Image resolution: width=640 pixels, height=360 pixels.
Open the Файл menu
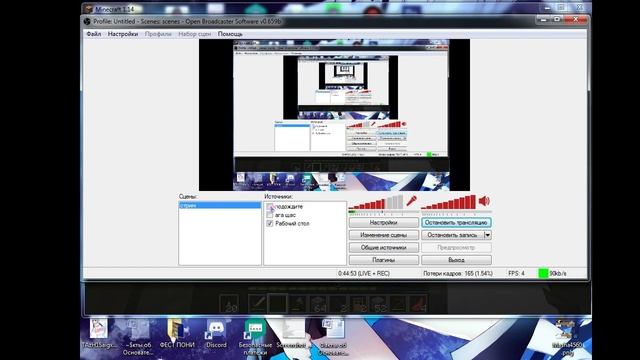coord(93,34)
